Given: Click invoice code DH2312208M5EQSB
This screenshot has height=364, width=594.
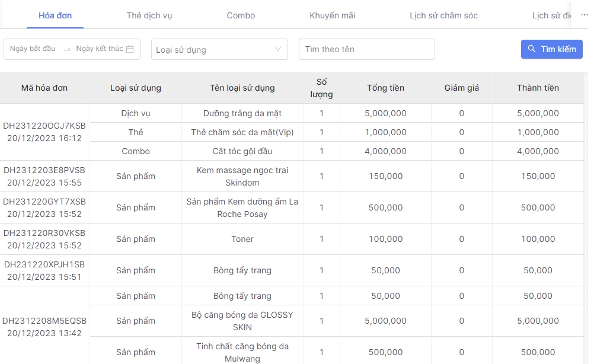Looking at the screenshot, I should click(44, 321).
